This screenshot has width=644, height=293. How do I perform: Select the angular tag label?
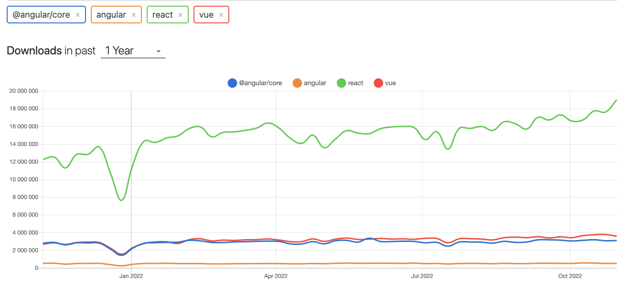pyautogui.click(x=111, y=15)
